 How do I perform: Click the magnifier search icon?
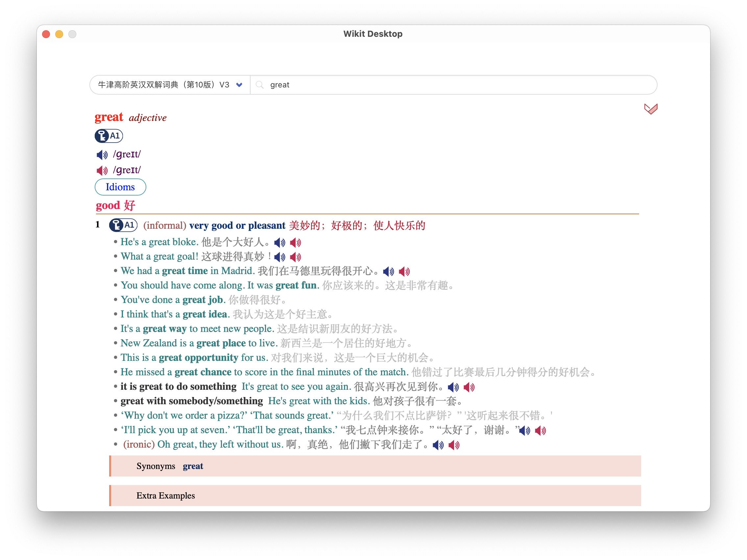(x=259, y=85)
